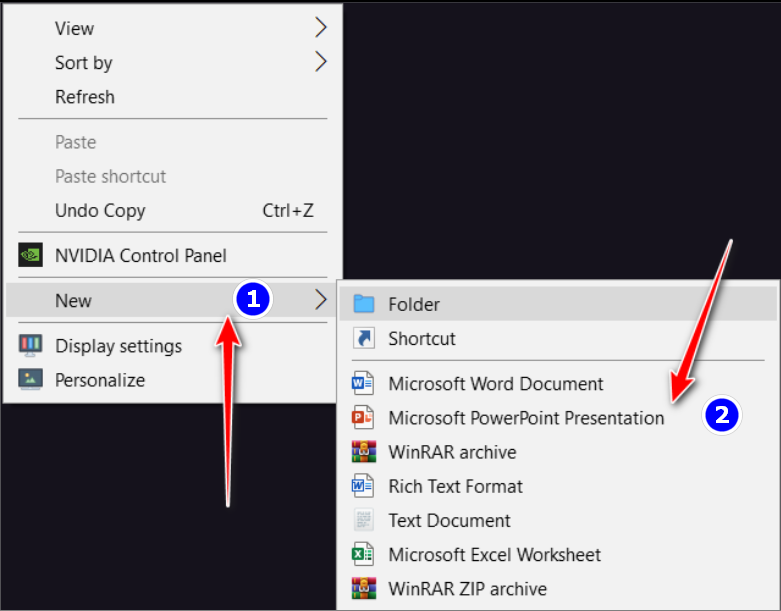The image size is (781, 611).
Task: Click the PowerPoint Presentation icon
Action: click(x=363, y=418)
